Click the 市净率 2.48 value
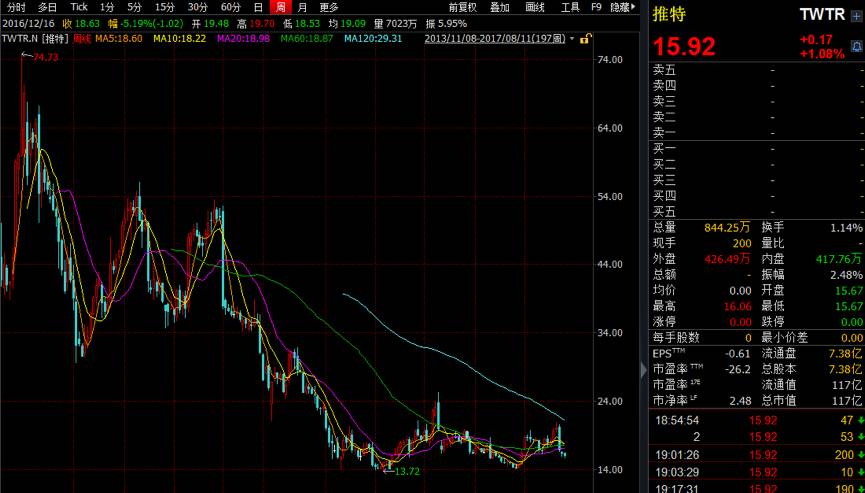Image resolution: width=865 pixels, height=493 pixels. (740, 400)
